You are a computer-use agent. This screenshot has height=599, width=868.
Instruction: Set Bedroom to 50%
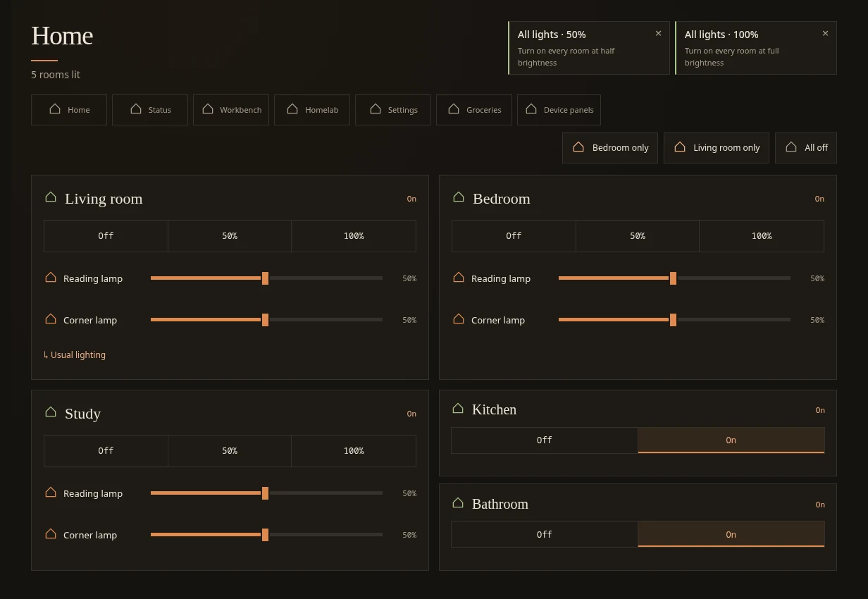[638, 236]
